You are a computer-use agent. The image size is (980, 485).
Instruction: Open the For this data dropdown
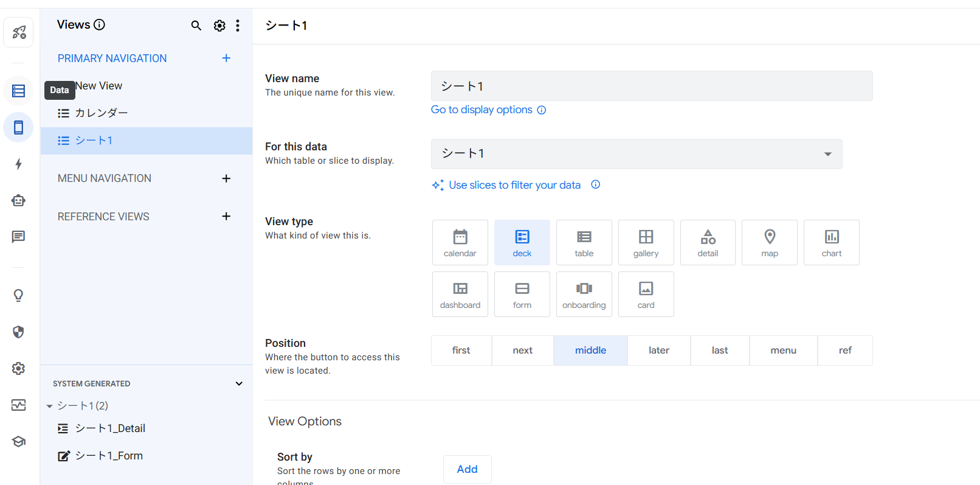[x=637, y=154]
